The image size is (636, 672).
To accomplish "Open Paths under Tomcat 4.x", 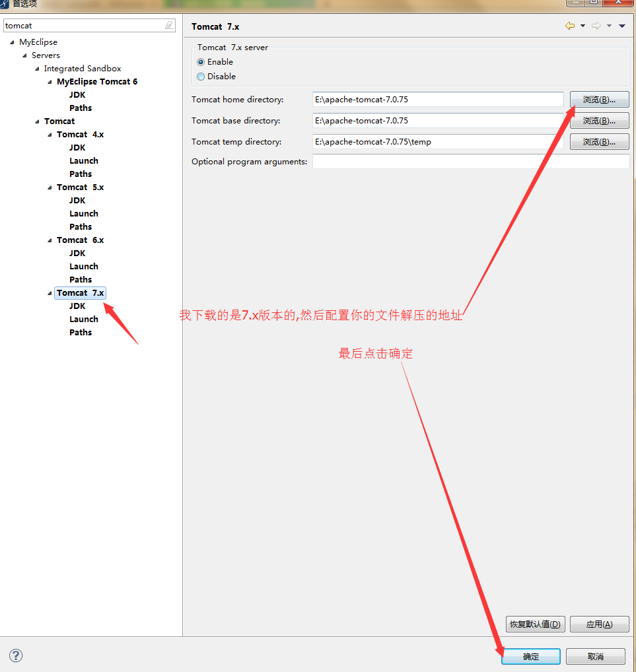I will coord(81,174).
